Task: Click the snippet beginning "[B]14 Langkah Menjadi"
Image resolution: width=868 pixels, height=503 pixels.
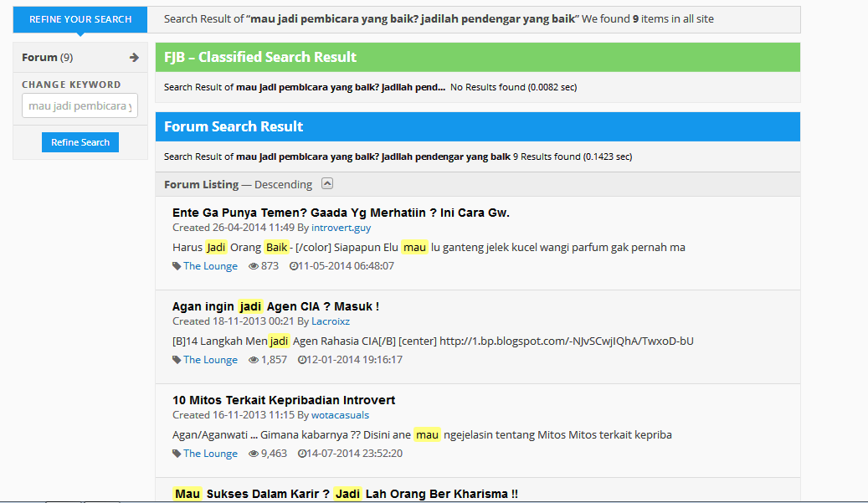Action: pyautogui.click(x=433, y=341)
